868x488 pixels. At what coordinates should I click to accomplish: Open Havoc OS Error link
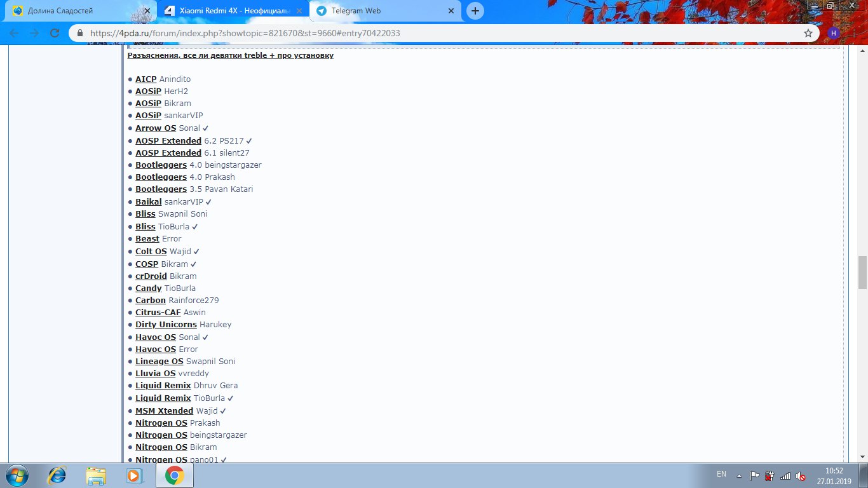coord(156,349)
